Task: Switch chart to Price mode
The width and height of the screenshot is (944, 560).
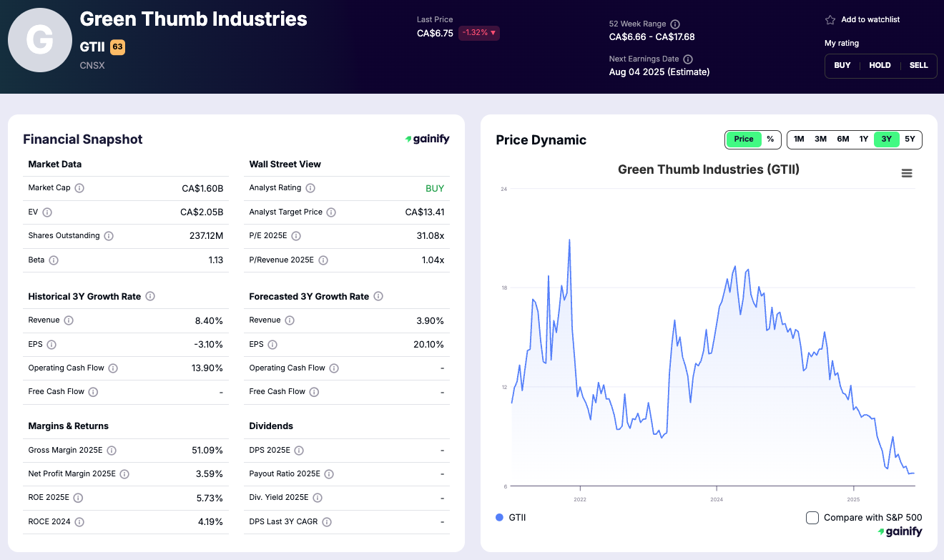Action: pos(744,139)
